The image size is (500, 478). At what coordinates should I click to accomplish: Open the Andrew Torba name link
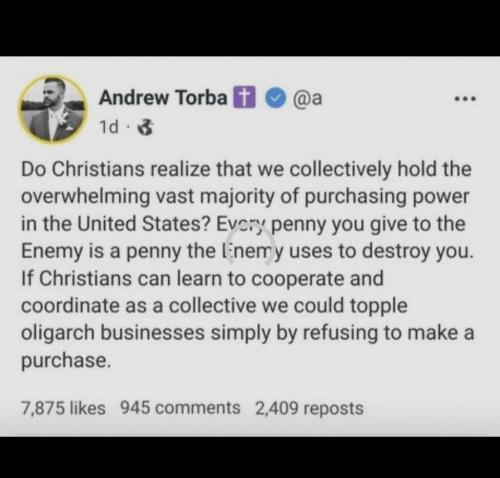click(x=163, y=98)
